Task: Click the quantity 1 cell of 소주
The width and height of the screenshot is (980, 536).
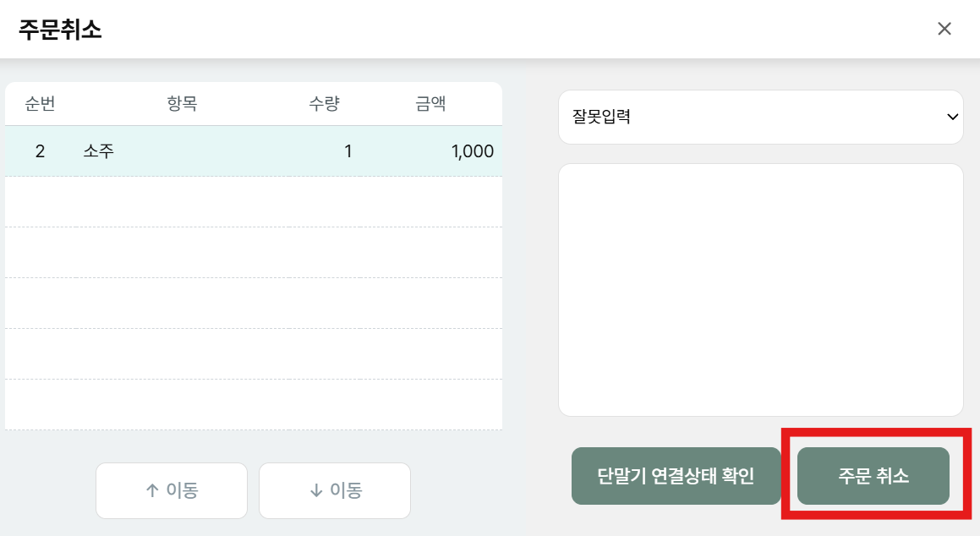Action: tap(348, 151)
